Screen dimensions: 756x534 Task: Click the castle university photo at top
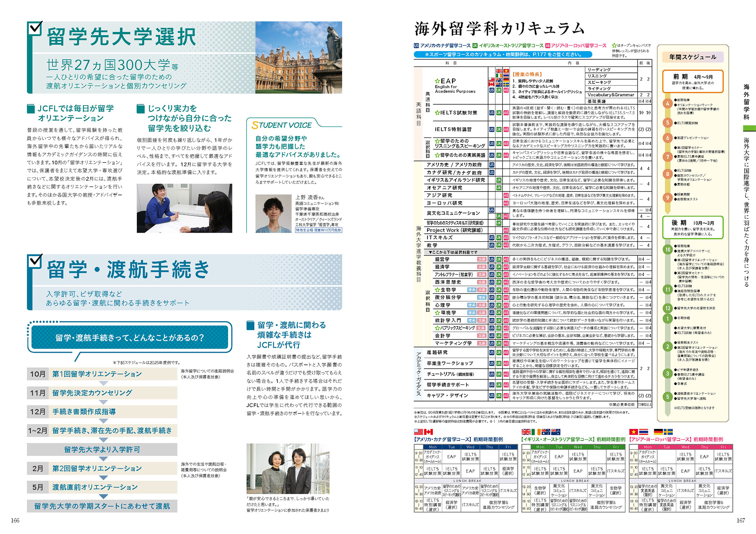[299, 57]
